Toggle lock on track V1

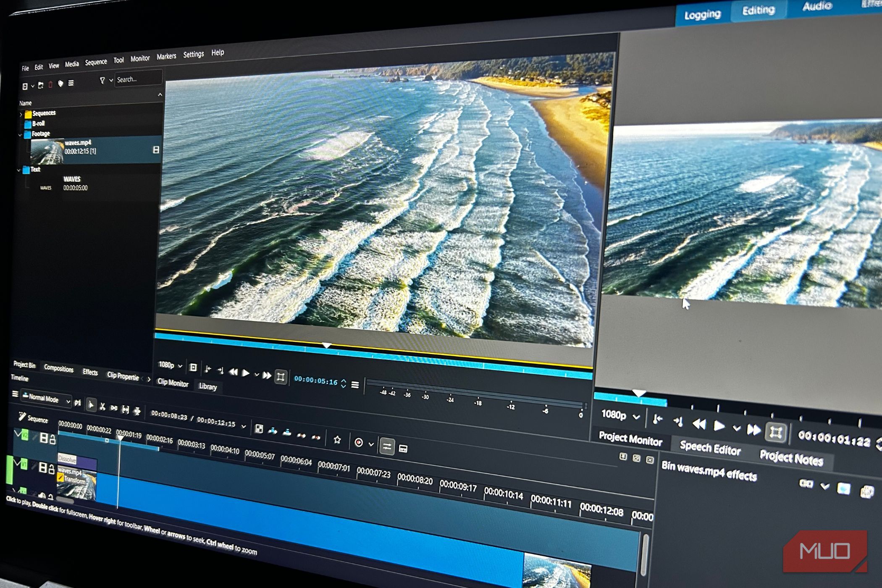[52, 469]
